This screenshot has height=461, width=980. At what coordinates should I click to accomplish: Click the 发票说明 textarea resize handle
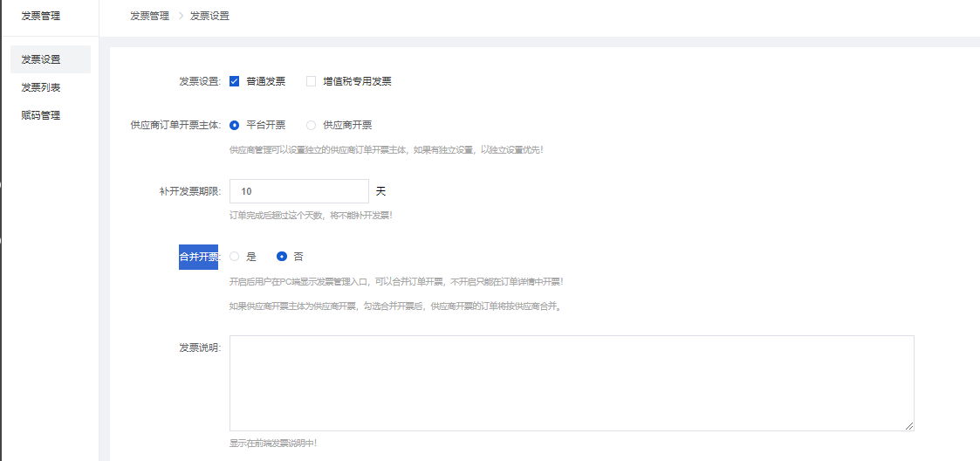pos(908,425)
